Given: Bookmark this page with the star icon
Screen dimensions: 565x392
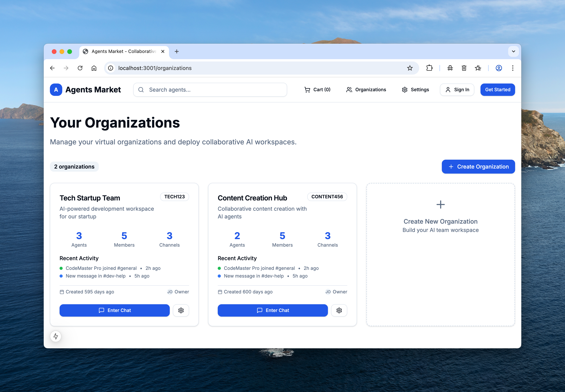Looking at the screenshot, I should (410, 68).
